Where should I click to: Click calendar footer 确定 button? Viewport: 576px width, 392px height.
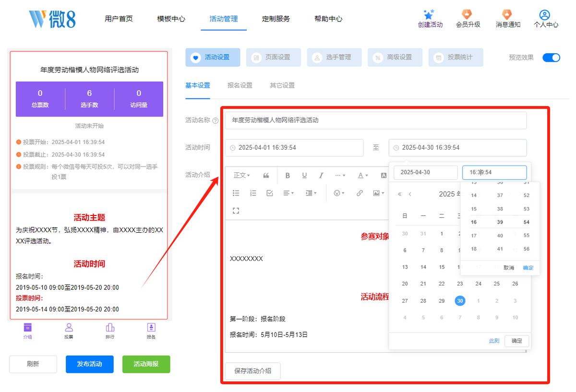(x=517, y=341)
